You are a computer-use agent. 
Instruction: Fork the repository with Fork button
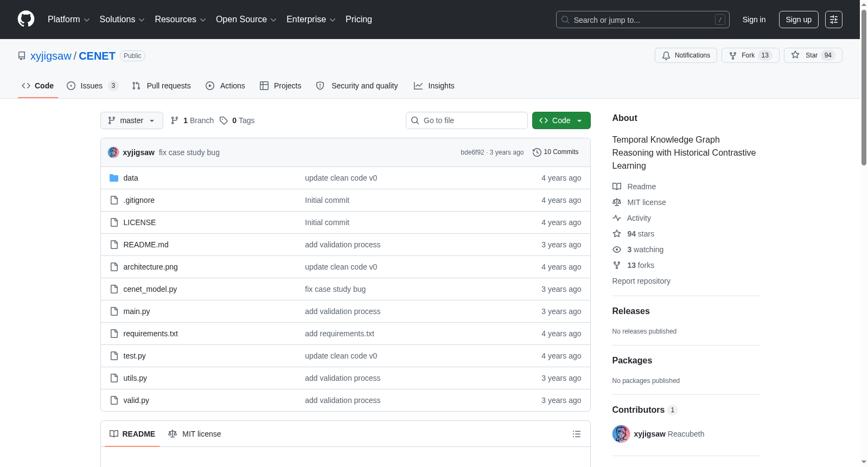pyautogui.click(x=750, y=55)
